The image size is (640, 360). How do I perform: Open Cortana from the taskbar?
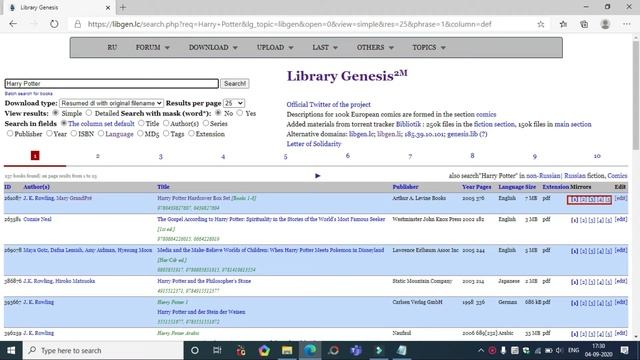point(195,351)
